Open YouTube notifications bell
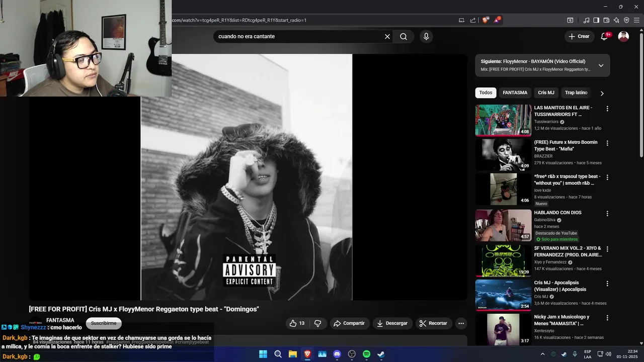 coord(605,36)
